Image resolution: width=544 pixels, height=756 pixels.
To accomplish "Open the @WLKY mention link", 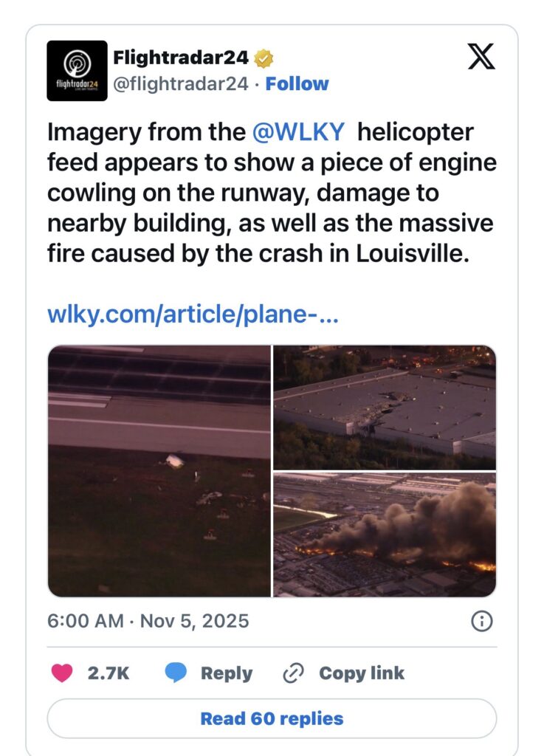I will (x=298, y=132).
